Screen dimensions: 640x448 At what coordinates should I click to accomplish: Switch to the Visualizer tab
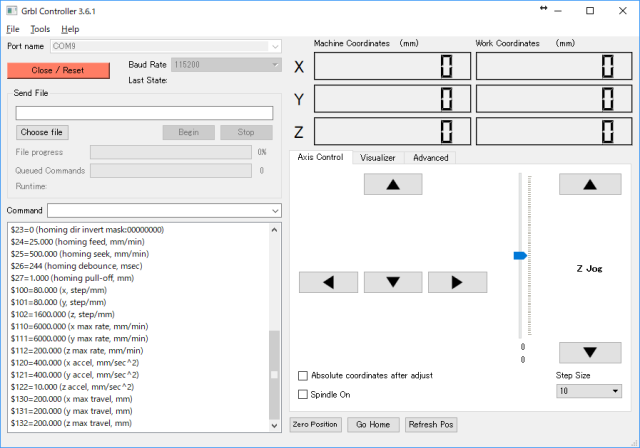378,158
